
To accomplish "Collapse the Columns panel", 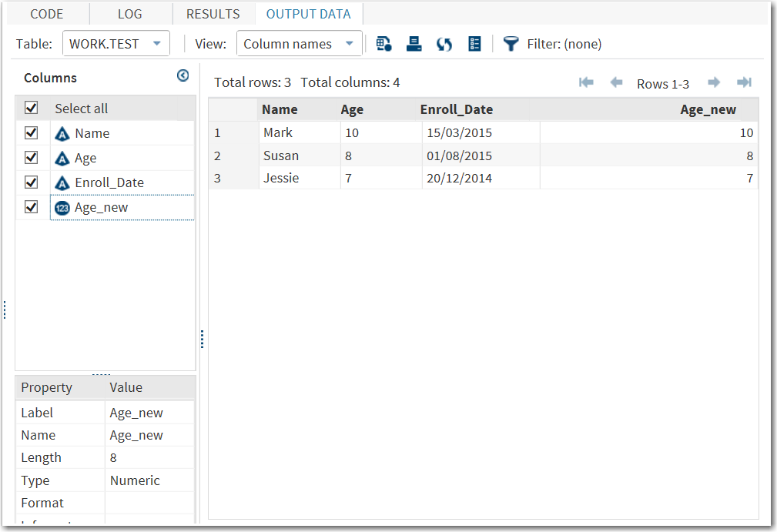I will 183,75.
